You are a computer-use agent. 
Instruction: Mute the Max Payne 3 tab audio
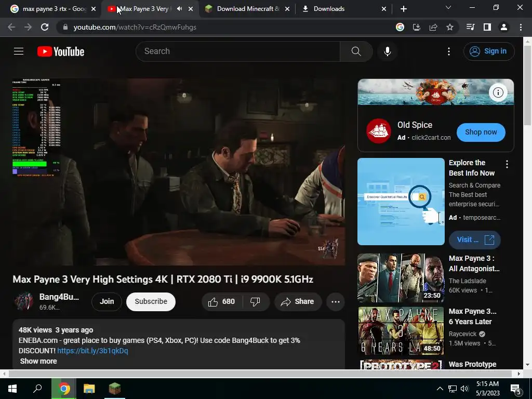[x=179, y=9]
